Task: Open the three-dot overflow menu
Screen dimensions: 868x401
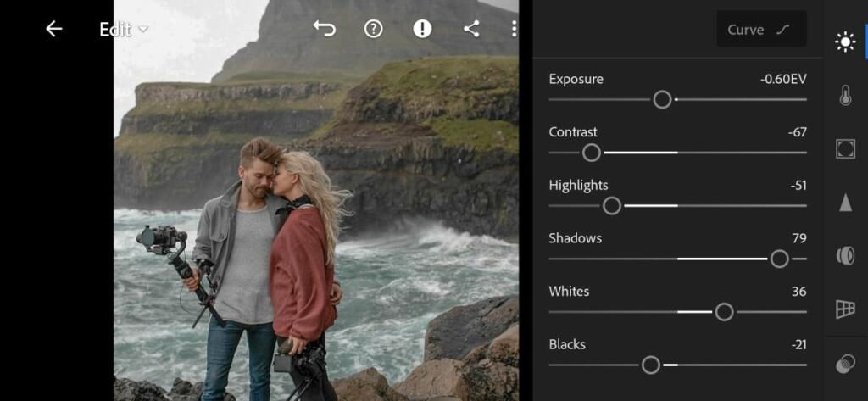Action: click(515, 29)
